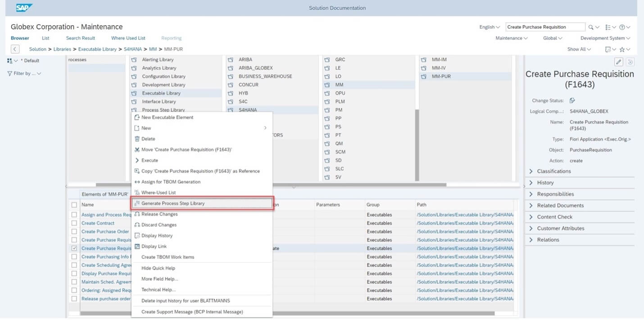Click the Create Purchase Requisition search field
This screenshot has height=320, width=644.
[545, 27]
